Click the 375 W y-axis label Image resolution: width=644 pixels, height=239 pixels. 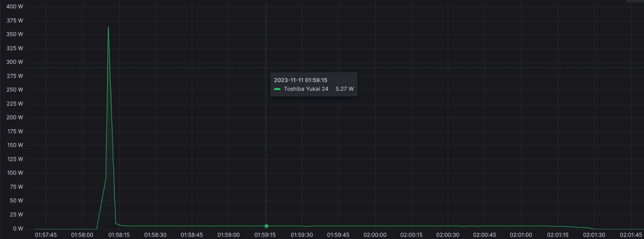pos(15,20)
